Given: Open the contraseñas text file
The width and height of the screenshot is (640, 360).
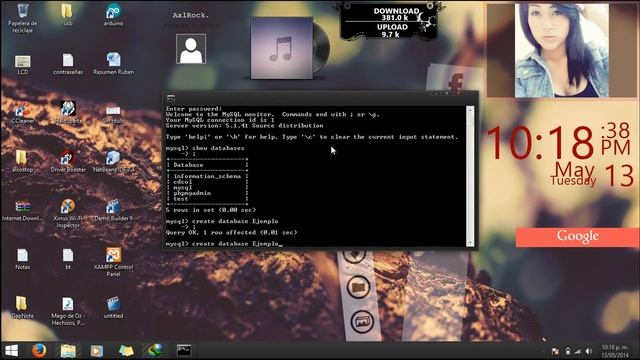Looking at the screenshot, I should 68,64.
